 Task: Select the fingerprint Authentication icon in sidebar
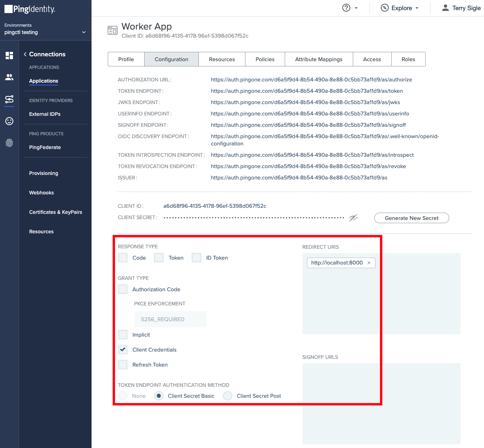click(9, 142)
